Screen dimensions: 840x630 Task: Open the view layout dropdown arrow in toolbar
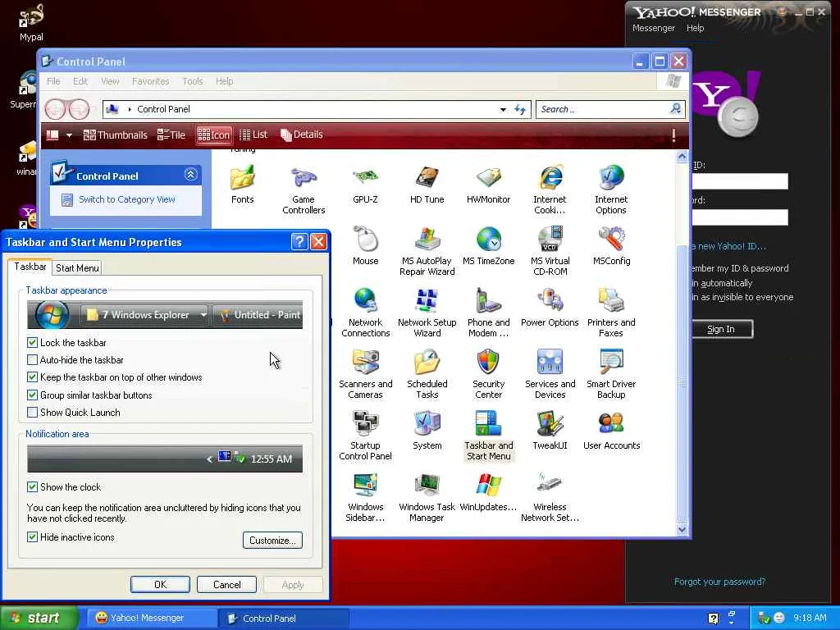coord(69,135)
